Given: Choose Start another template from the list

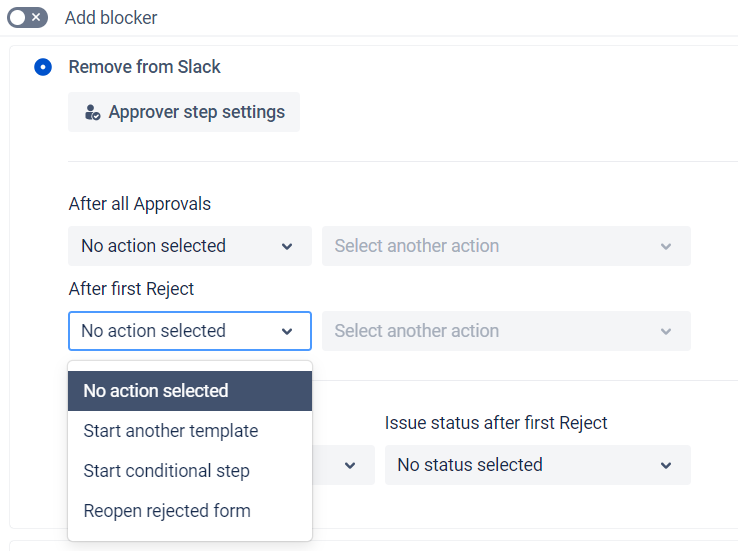Looking at the screenshot, I should click(171, 431).
